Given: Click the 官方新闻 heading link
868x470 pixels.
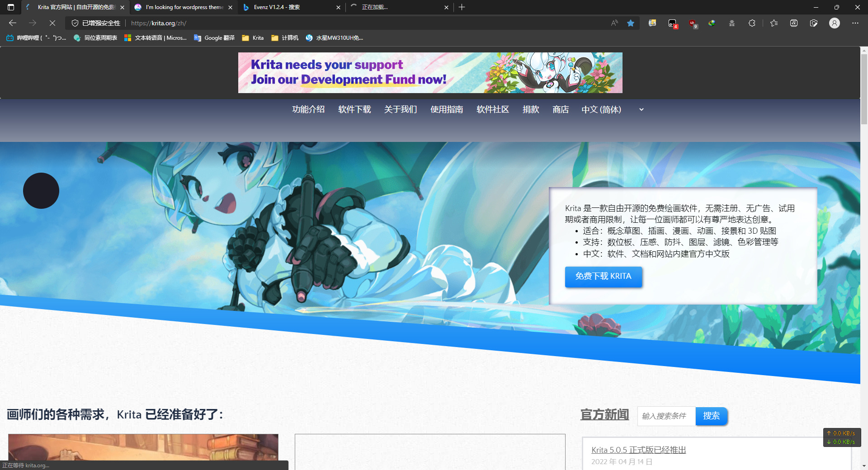Looking at the screenshot, I should pyautogui.click(x=604, y=414).
